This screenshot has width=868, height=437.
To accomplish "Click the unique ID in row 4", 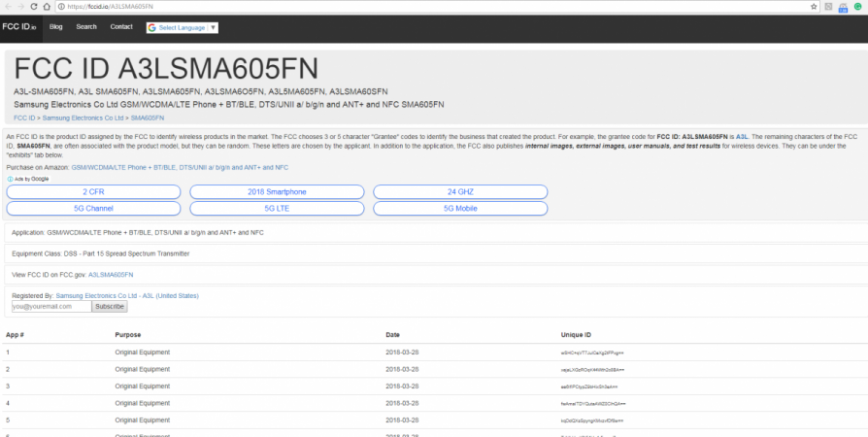I will (593, 404).
